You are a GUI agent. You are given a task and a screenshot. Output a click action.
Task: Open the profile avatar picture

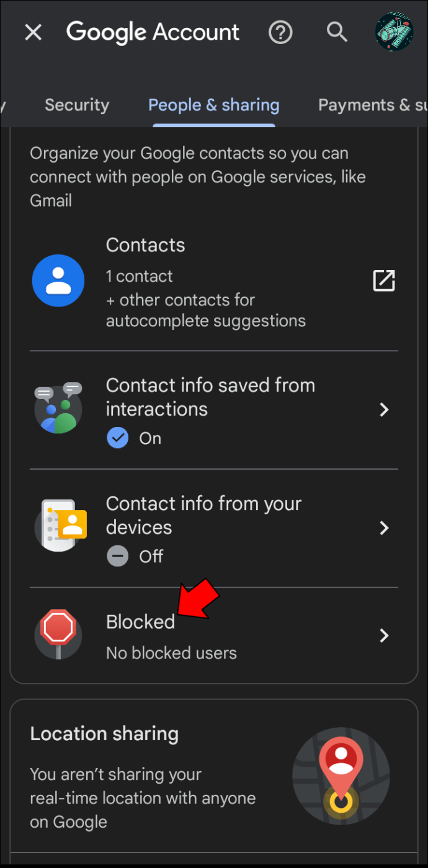[394, 32]
